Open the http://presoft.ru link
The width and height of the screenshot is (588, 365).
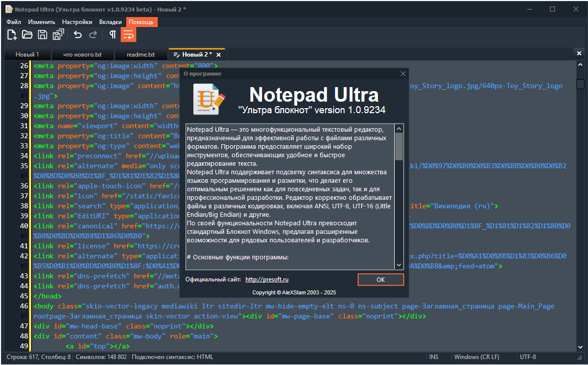[267, 279]
